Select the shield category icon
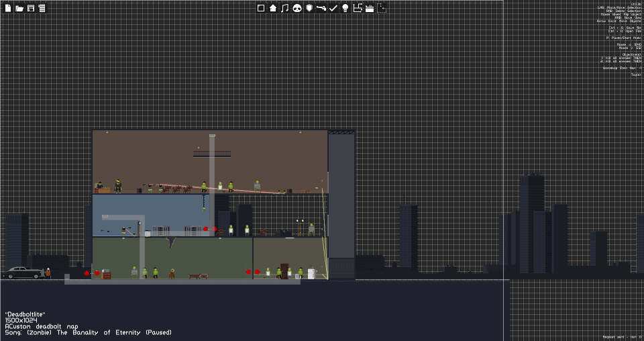 click(309, 8)
